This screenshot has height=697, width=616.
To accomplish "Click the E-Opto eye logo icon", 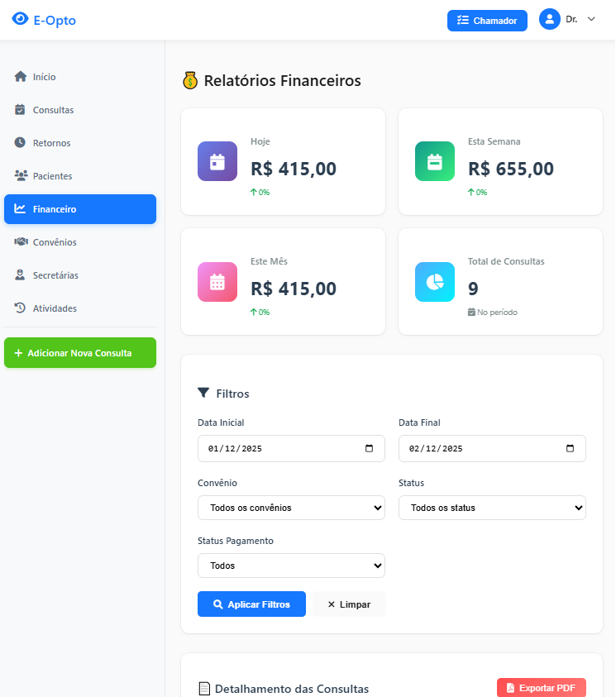I will [x=20, y=19].
